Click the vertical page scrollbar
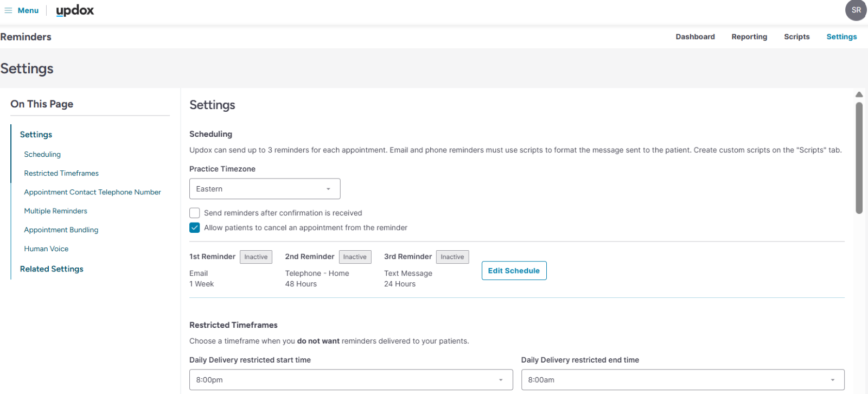The image size is (868, 394). [859, 157]
